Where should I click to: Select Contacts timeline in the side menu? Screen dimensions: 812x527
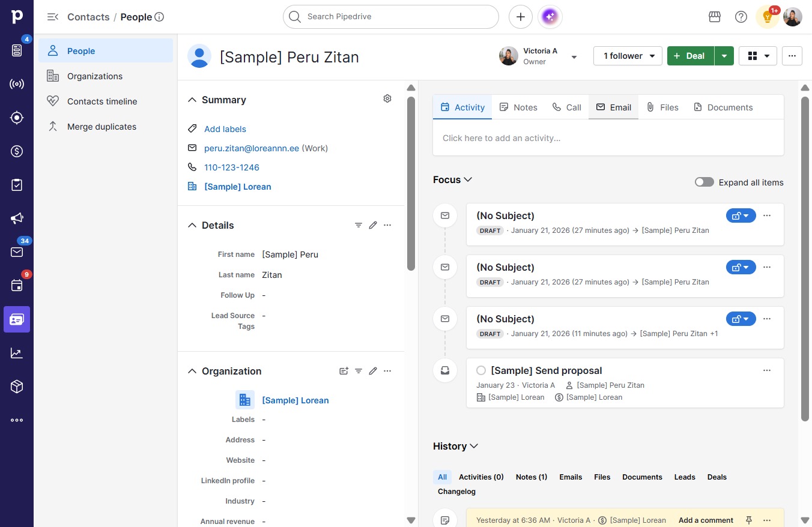(x=106, y=101)
